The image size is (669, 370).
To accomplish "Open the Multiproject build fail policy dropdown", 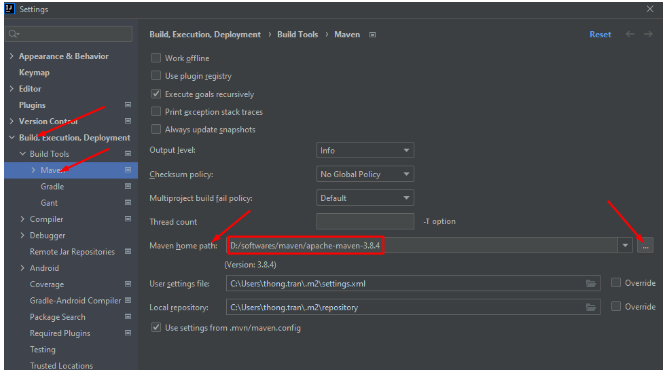I will 365,198.
